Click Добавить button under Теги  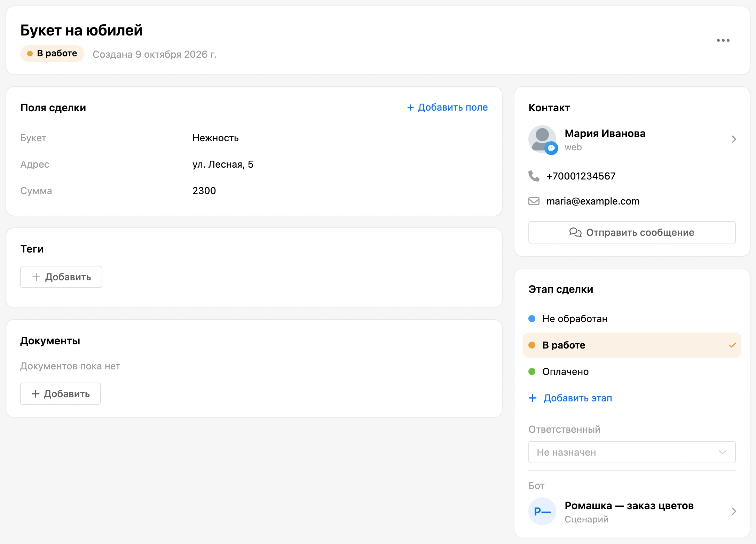point(61,277)
